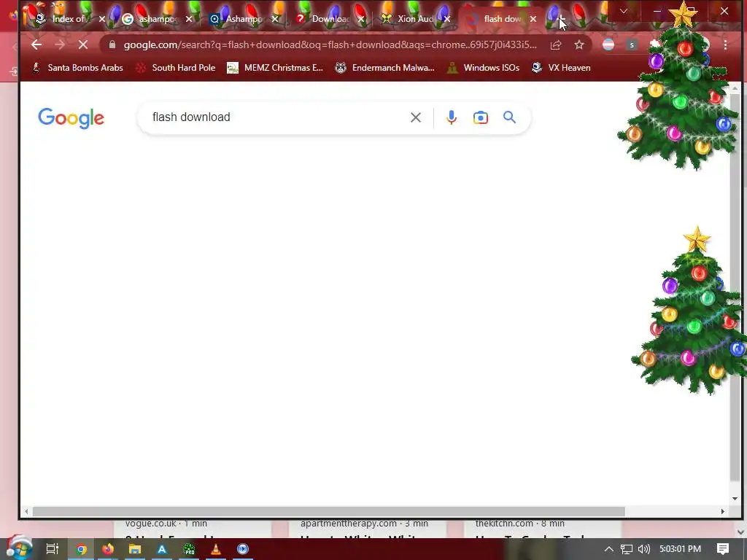
Task: Open the clock showing 5:03:01 PM
Action: click(680, 549)
